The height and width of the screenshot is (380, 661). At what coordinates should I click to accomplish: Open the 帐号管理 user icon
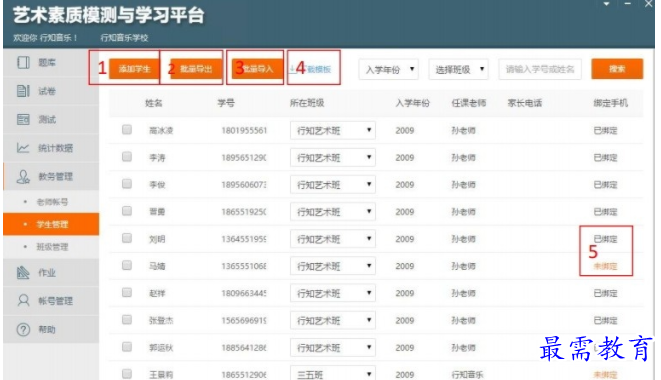pyautogui.click(x=23, y=301)
